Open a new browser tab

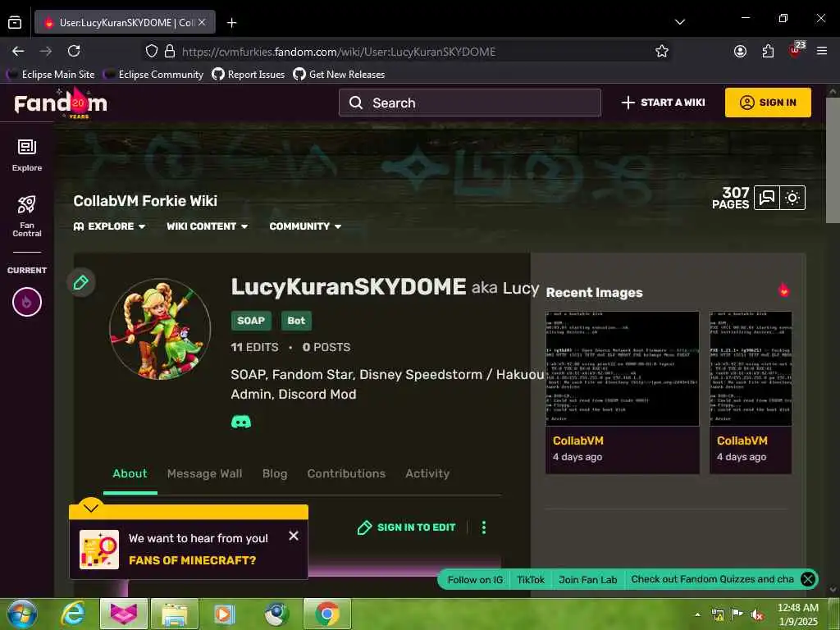pyautogui.click(x=231, y=22)
